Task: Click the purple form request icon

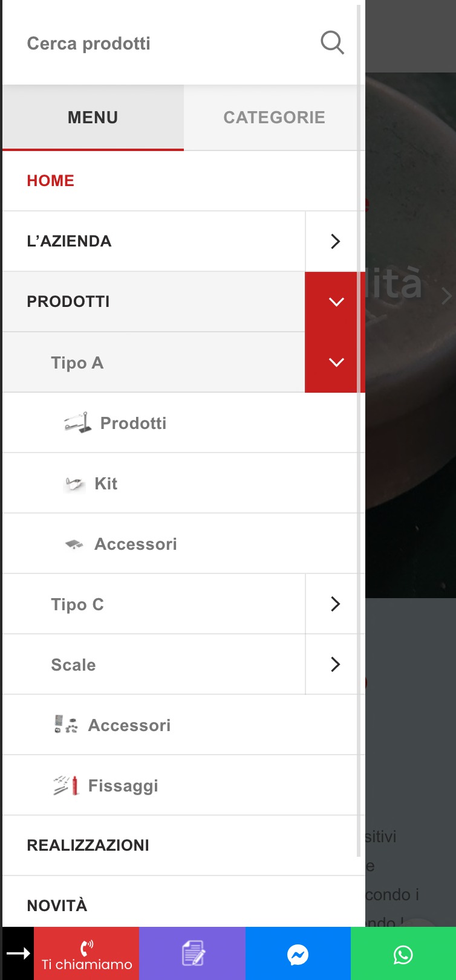Action: pos(192,954)
